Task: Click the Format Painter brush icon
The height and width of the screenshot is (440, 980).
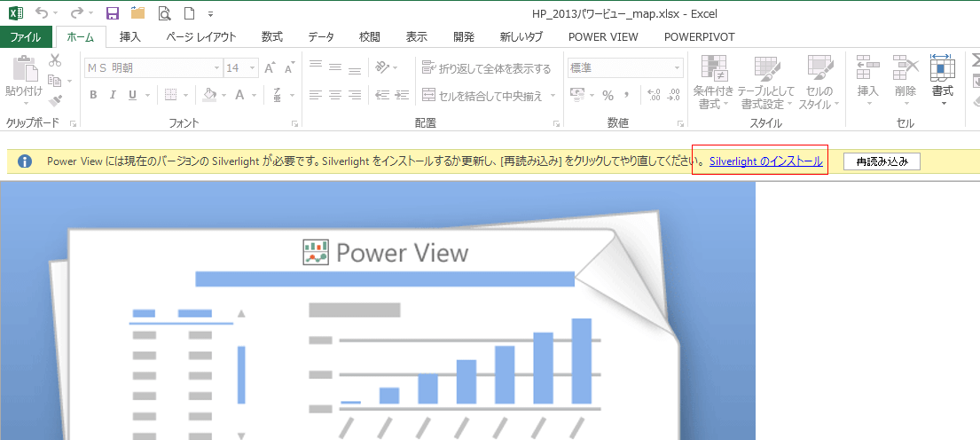Action: click(x=55, y=100)
